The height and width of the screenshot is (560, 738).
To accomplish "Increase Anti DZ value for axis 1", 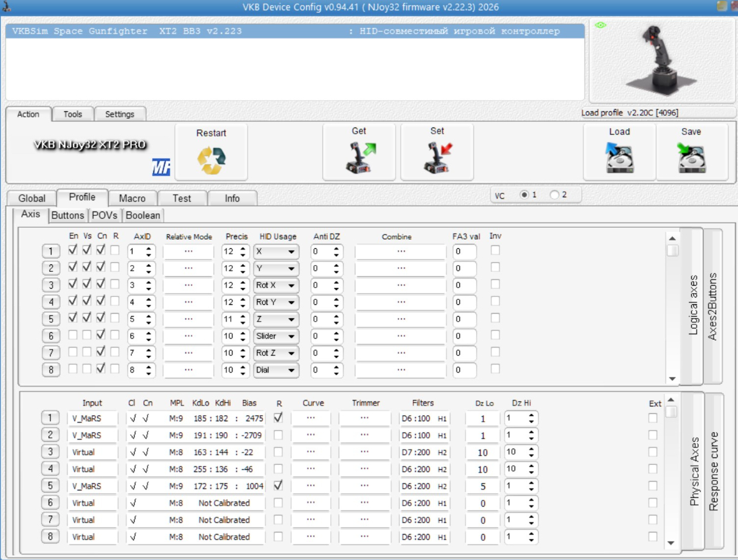I will (336, 248).
